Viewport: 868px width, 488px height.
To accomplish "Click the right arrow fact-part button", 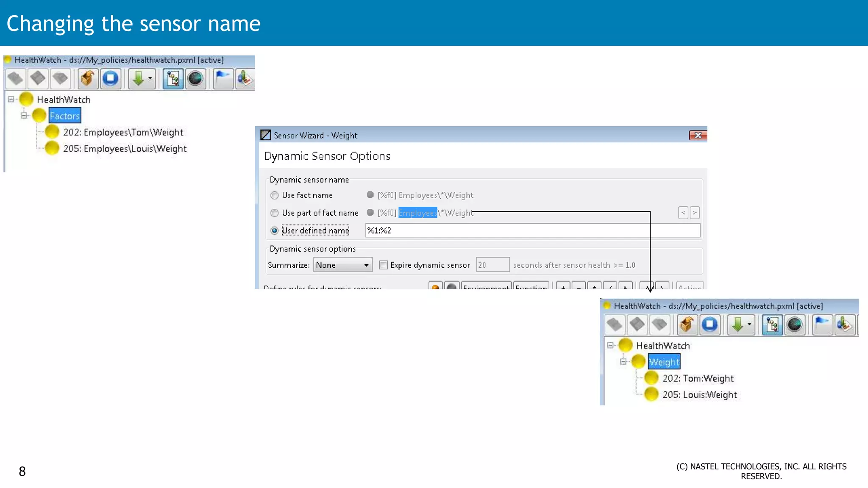I will pyautogui.click(x=694, y=213).
